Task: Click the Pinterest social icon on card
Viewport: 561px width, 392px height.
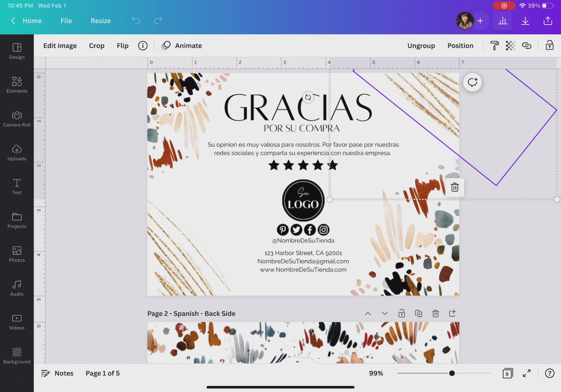Action: pyautogui.click(x=283, y=229)
